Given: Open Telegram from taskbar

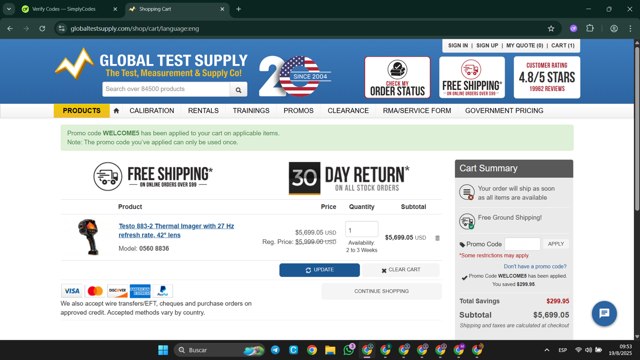Looking at the screenshot, I should [x=276, y=350].
